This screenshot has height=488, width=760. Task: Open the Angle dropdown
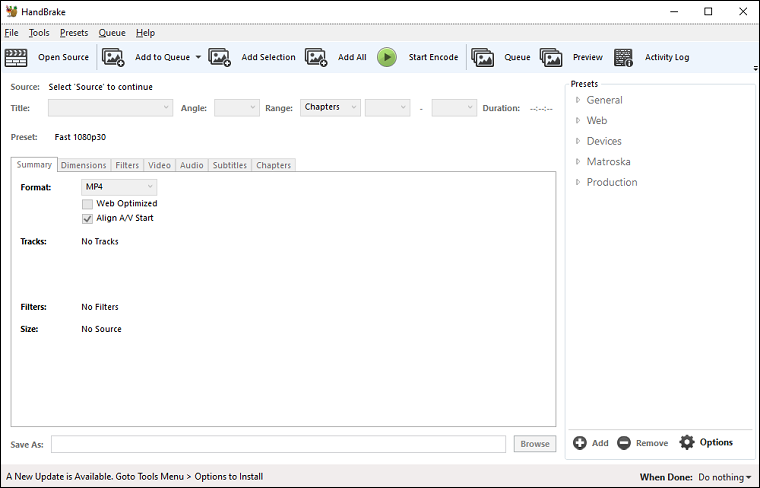(237, 108)
